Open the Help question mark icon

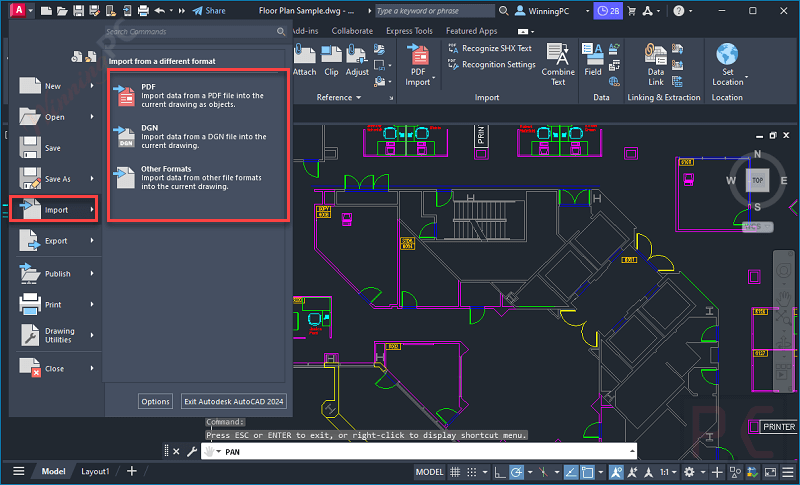coord(679,11)
